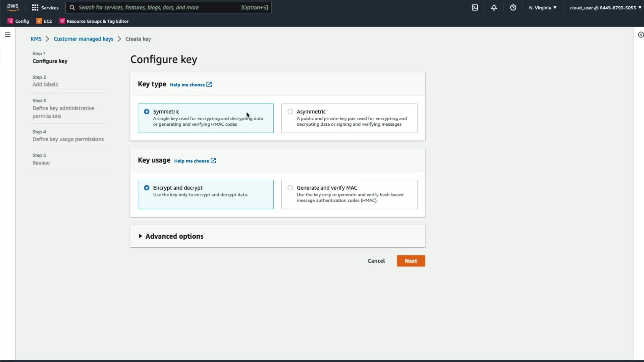Click the services search field
Screen dimensions: 644x362
tap(158, 7)
